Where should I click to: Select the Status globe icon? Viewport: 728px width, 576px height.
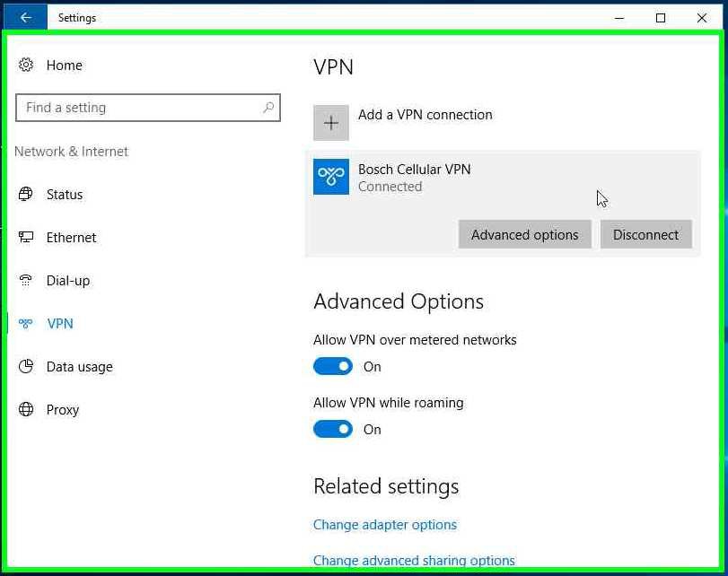coord(26,194)
